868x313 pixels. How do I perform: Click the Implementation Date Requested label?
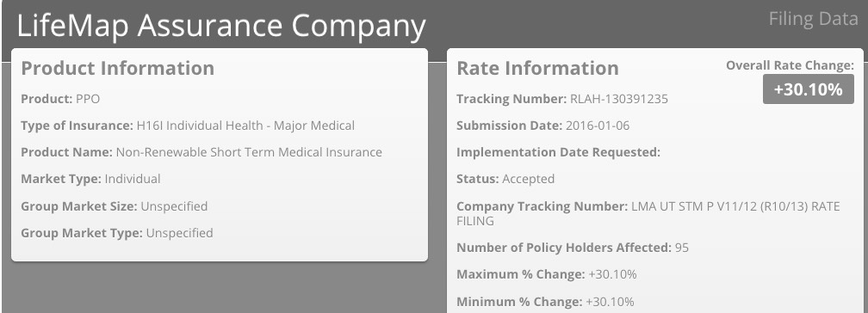[x=558, y=152]
